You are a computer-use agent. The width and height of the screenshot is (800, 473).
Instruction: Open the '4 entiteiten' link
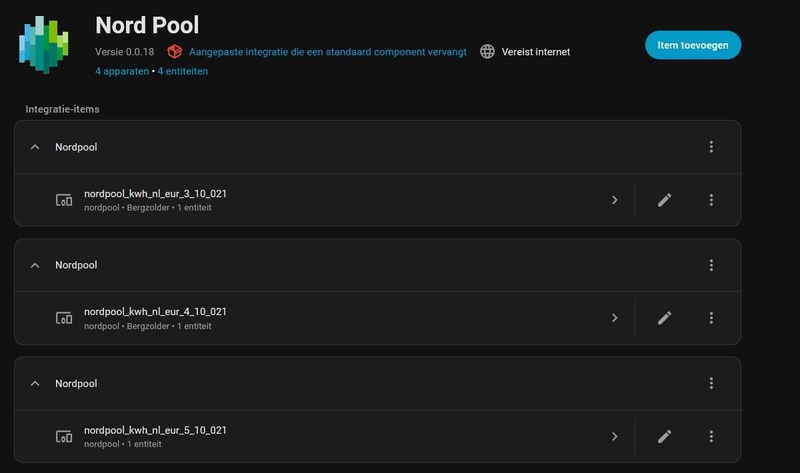(x=182, y=71)
